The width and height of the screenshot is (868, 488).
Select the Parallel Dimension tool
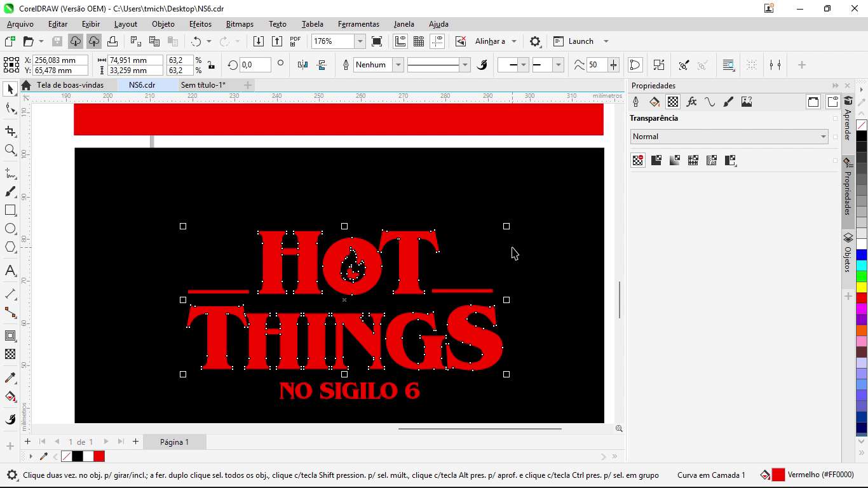10,294
